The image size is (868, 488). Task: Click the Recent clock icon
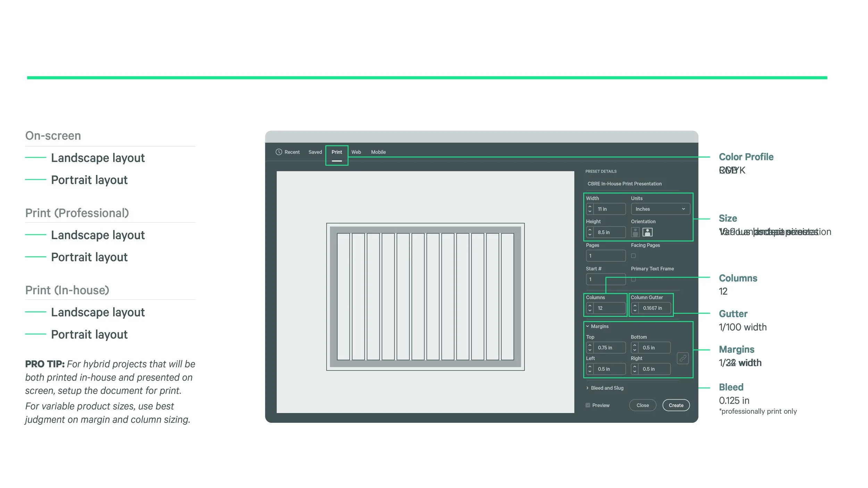coord(278,152)
